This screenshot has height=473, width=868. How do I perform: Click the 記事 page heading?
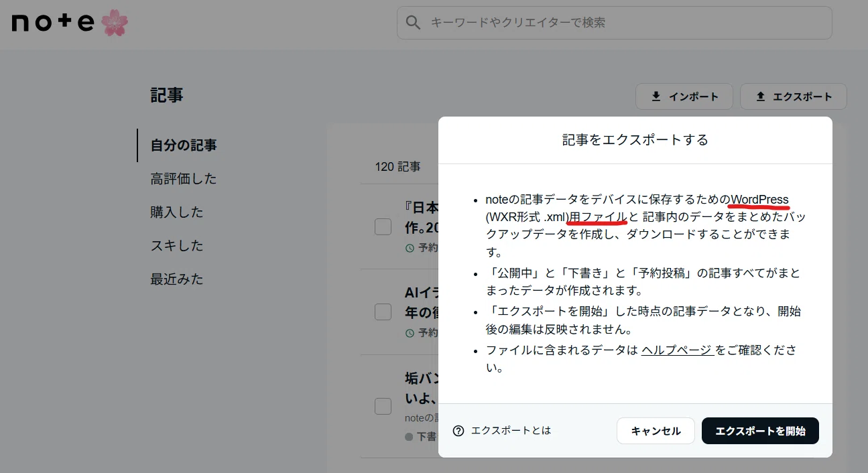(167, 96)
